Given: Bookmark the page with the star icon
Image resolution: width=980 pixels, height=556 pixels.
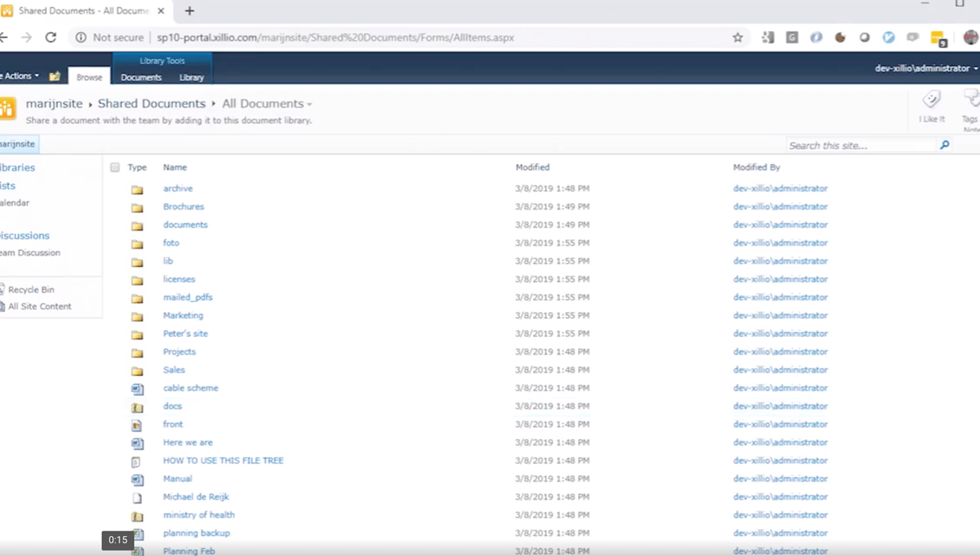Looking at the screenshot, I should click(x=737, y=37).
